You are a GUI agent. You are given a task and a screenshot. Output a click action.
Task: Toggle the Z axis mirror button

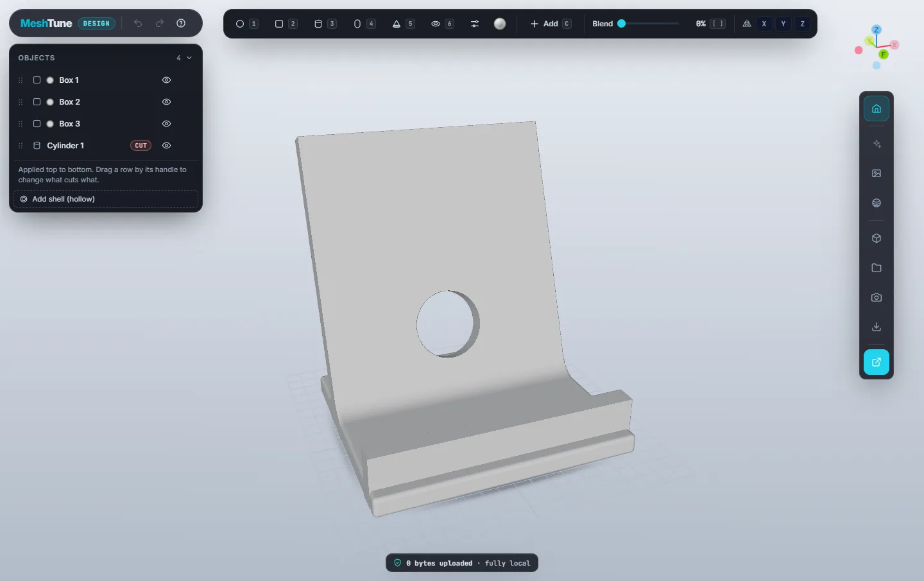coord(802,24)
